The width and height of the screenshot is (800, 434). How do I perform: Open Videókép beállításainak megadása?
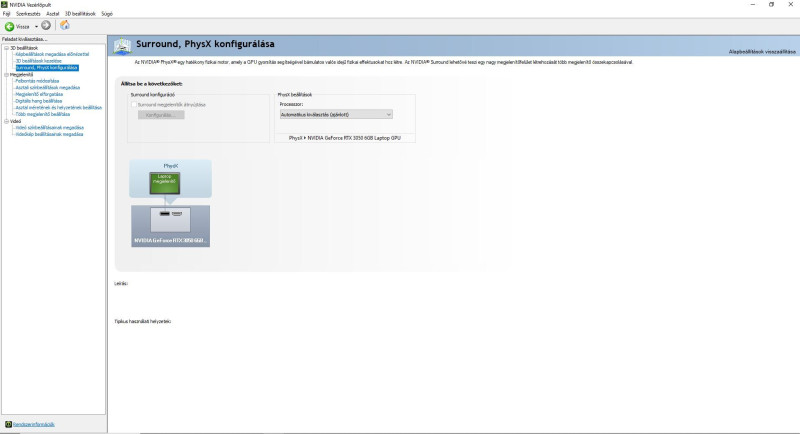point(49,134)
